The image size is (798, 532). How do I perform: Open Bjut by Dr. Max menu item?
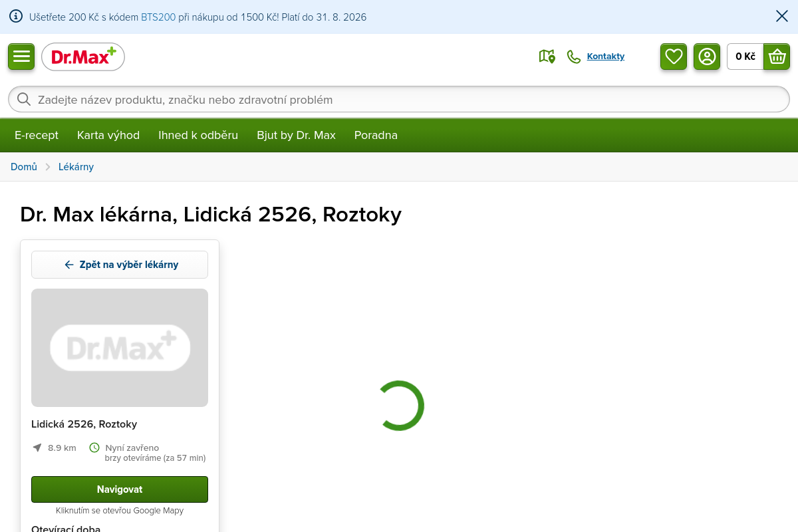pyautogui.click(x=297, y=135)
